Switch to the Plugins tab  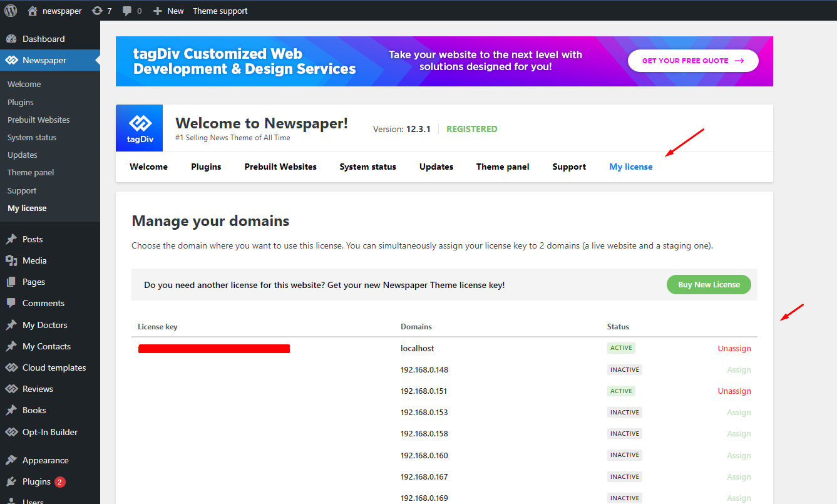click(x=206, y=167)
